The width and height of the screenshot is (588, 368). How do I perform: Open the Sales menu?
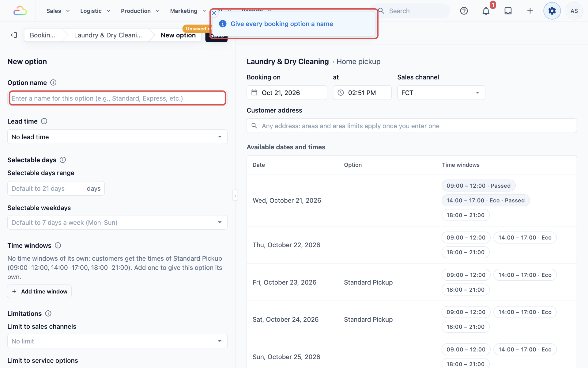pos(58,11)
